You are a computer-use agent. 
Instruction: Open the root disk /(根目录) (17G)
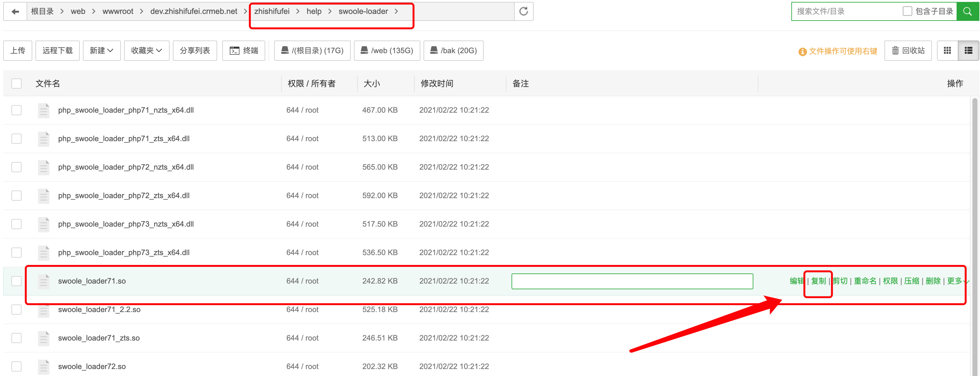click(312, 51)
